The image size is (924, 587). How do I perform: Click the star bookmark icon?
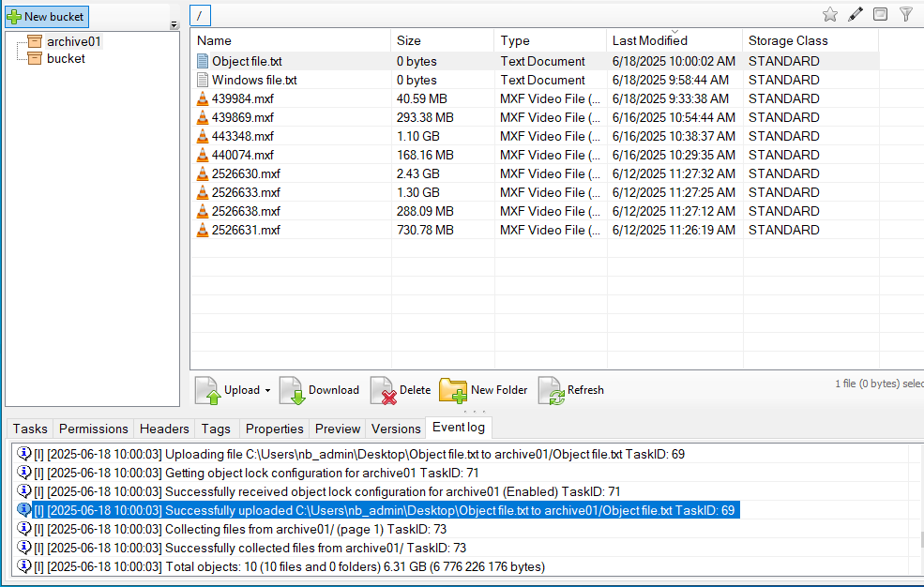(x=829, y=14)
